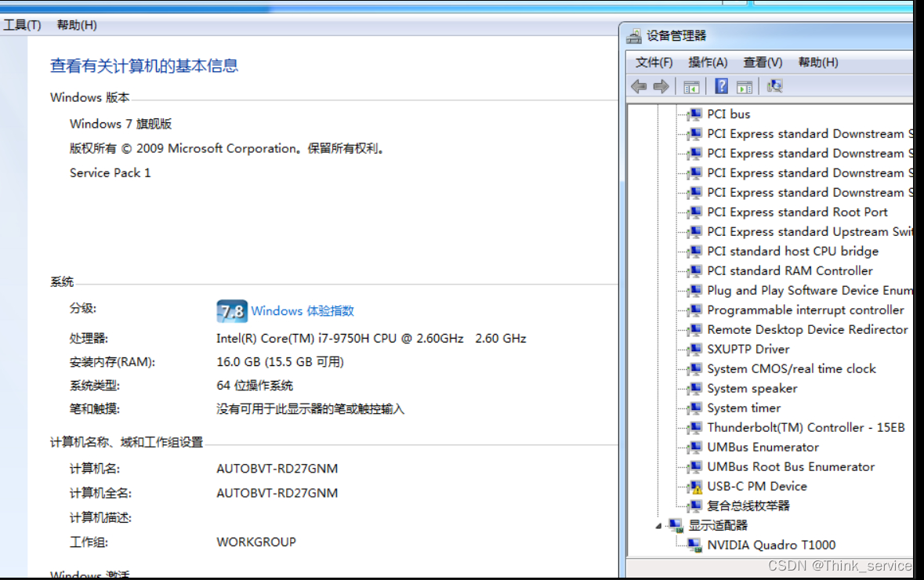Click the PCI Express standard Root Port icon
Viewport: 924px width, 580px height.
(695, 212)
